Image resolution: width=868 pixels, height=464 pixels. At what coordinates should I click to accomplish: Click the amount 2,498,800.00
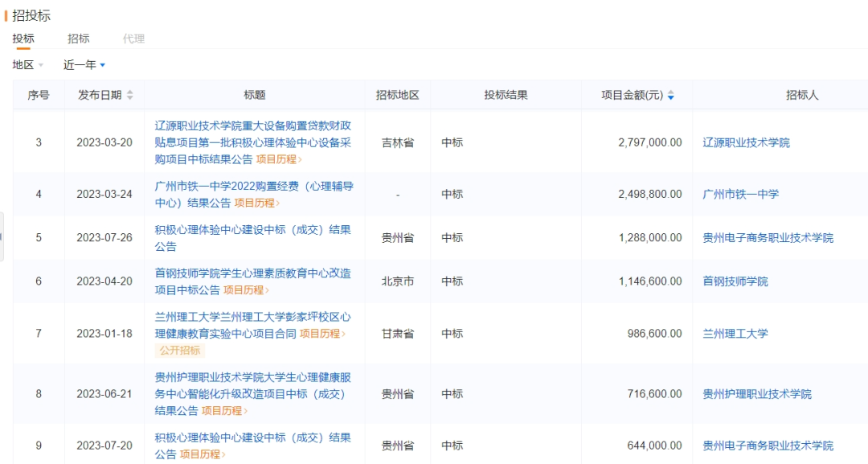(x=650, y=195)
